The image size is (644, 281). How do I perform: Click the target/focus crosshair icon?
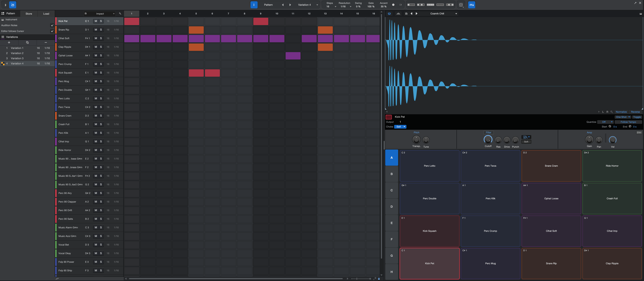click(x=461, y=5)
